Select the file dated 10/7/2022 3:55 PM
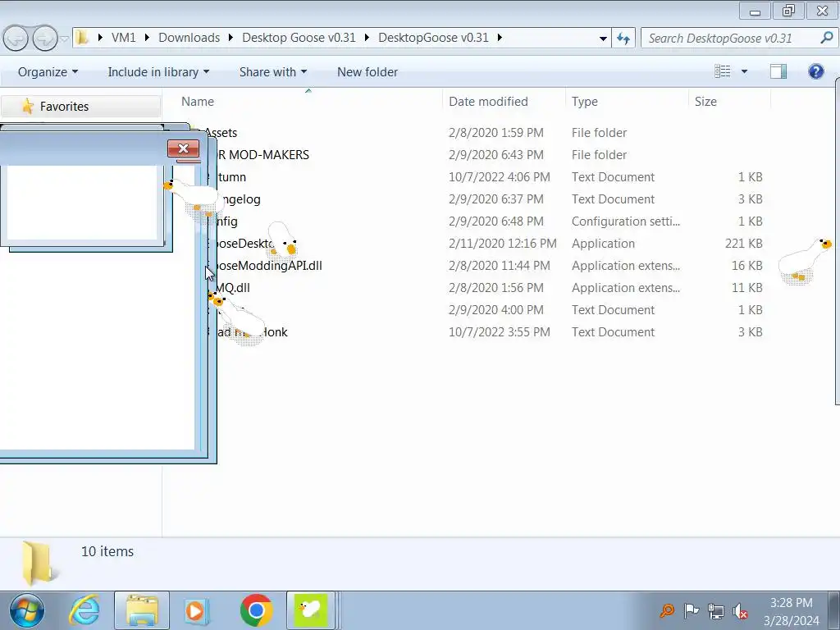840x630 pixels. [472, 331]
